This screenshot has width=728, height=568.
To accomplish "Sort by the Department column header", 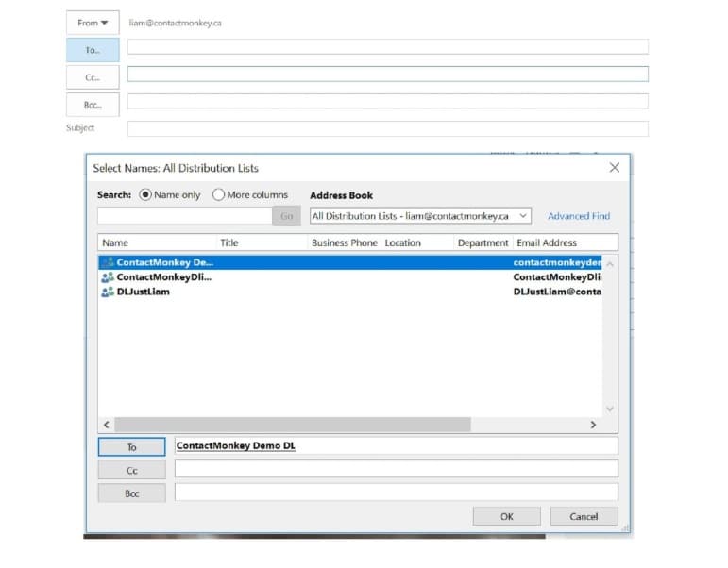I will click(483, 242).
